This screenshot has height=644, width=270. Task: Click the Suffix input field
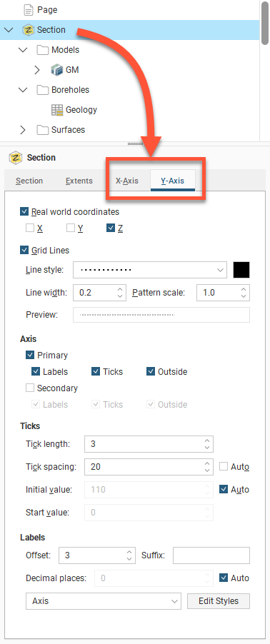point(211,555)
